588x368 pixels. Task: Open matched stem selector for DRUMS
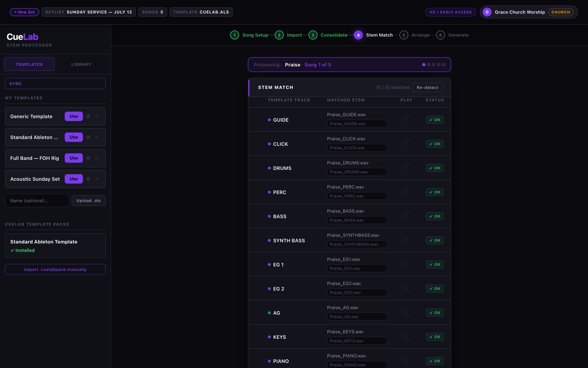pos(357,172)
